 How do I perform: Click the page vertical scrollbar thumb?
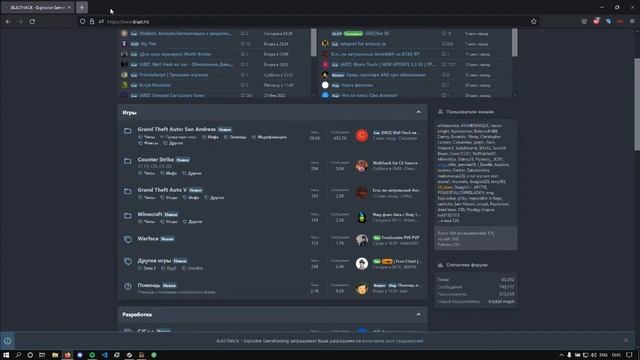637,104
